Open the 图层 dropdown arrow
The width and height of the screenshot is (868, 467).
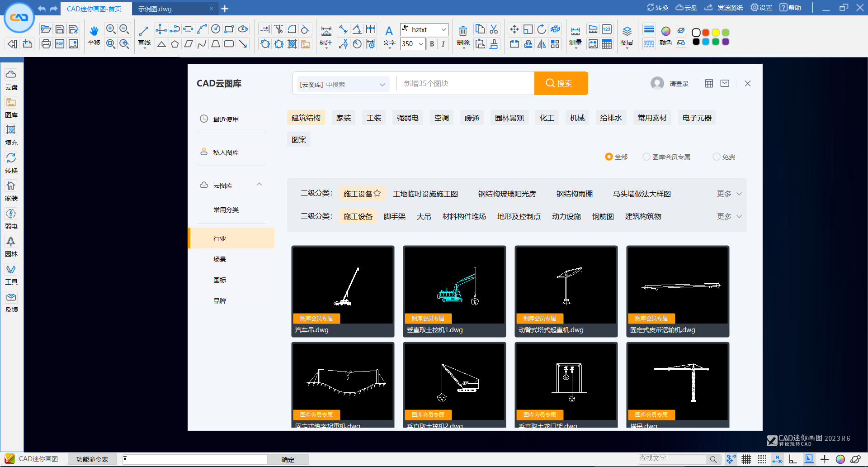pyautogui.click(x=627, y=48)
